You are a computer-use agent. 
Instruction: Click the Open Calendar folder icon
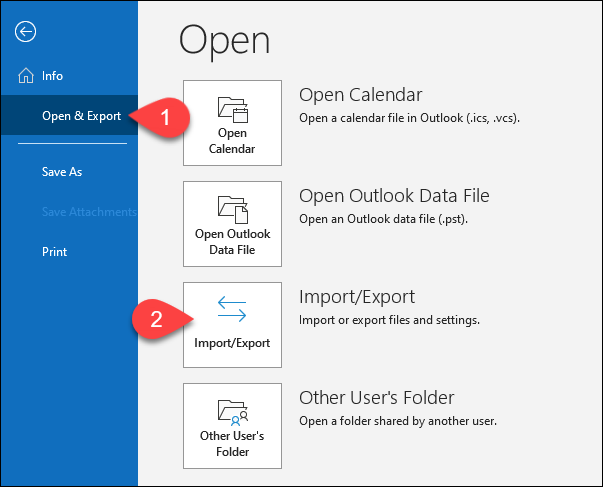tap(233, 109)
